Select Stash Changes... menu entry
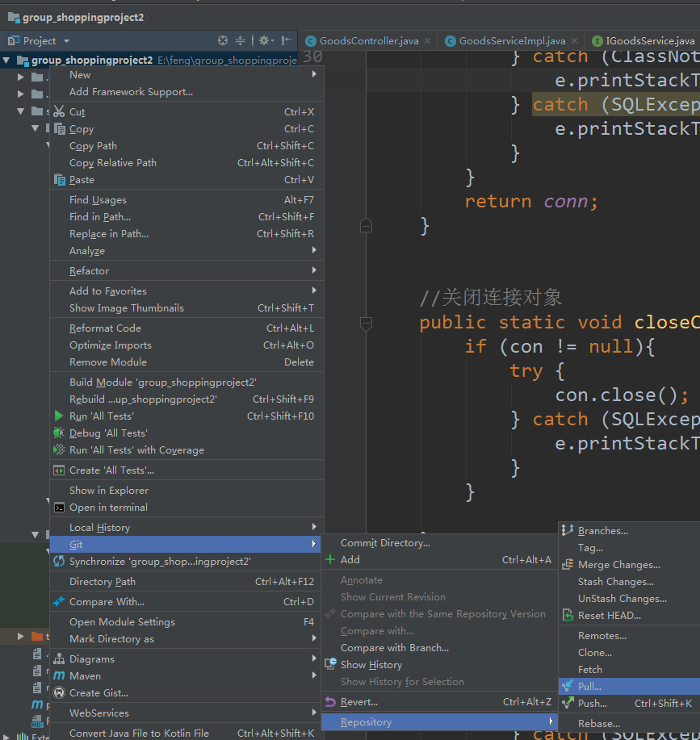 [615, 582]
